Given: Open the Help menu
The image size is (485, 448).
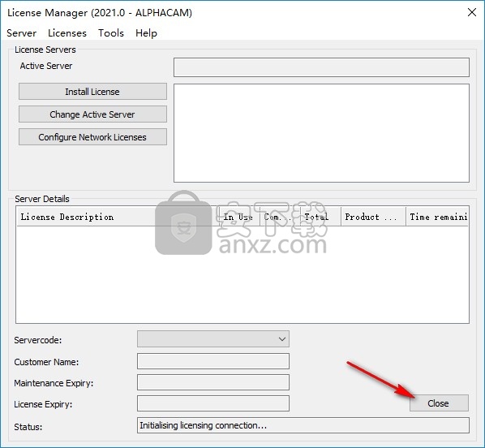Looking at the screenshot, I should click(x=146, y=32).
